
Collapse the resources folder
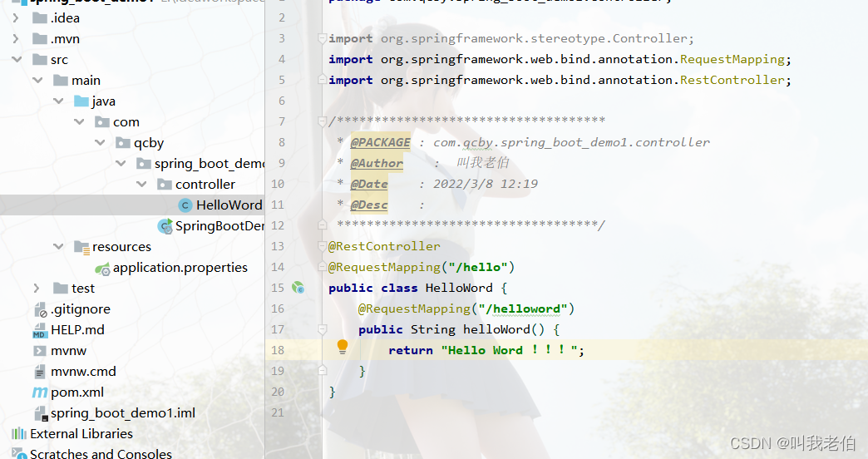click(x=59, y=246)
